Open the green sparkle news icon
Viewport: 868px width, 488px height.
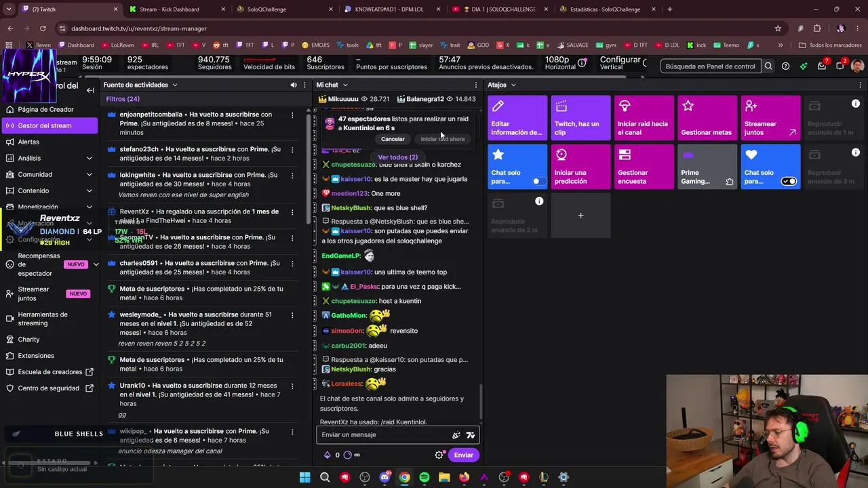[804, 66]
